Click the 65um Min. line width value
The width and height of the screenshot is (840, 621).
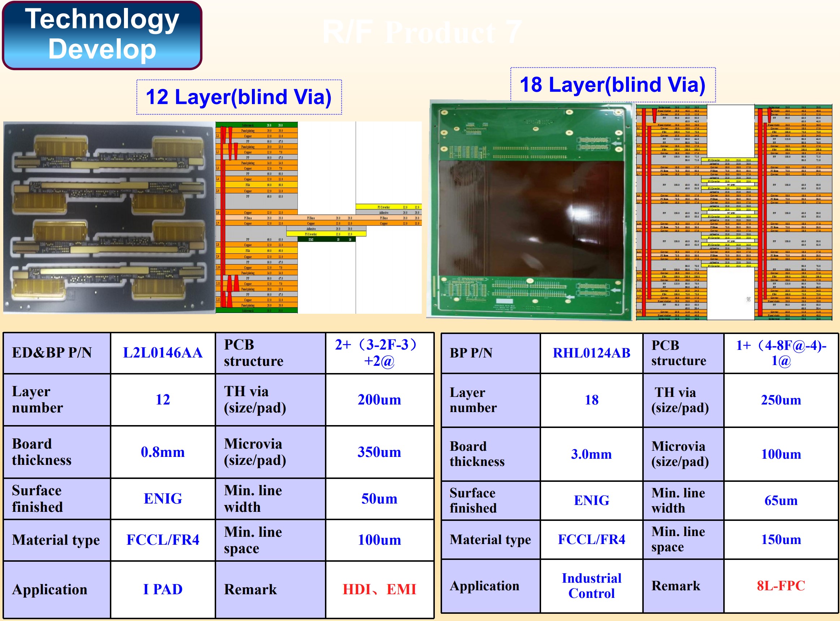coord(781,500)
